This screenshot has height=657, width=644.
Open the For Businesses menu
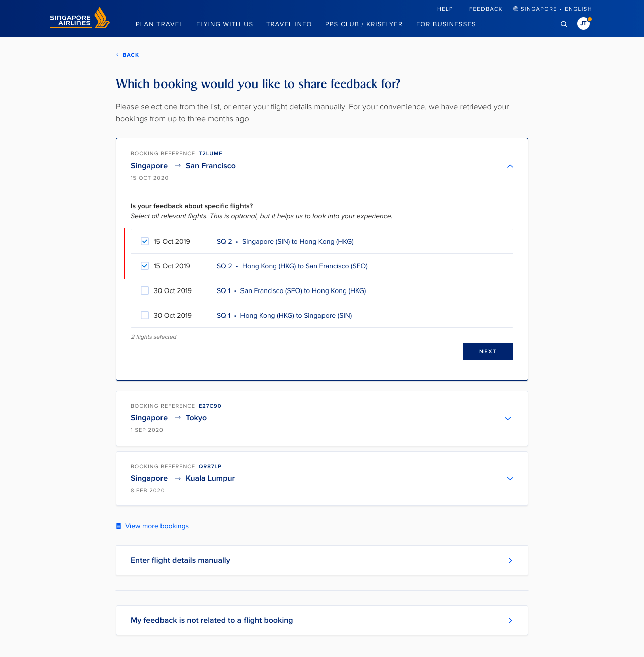coord(446,24)
